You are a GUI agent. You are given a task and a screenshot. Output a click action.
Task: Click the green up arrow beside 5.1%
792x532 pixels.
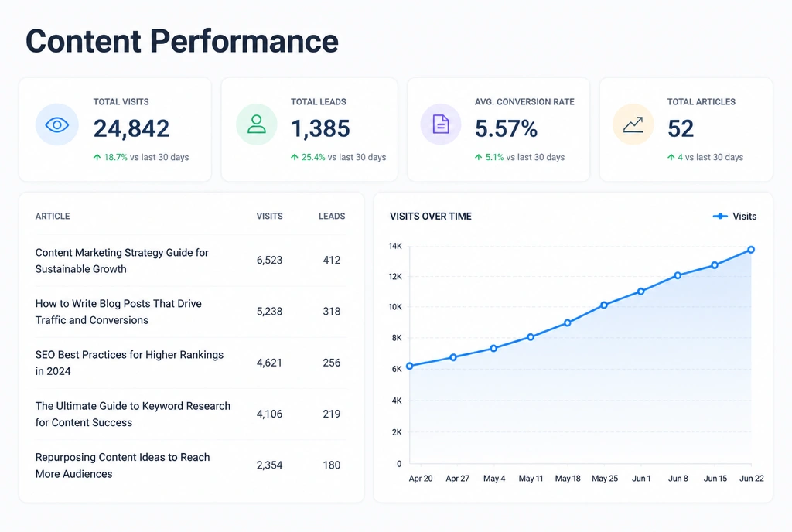478,158
